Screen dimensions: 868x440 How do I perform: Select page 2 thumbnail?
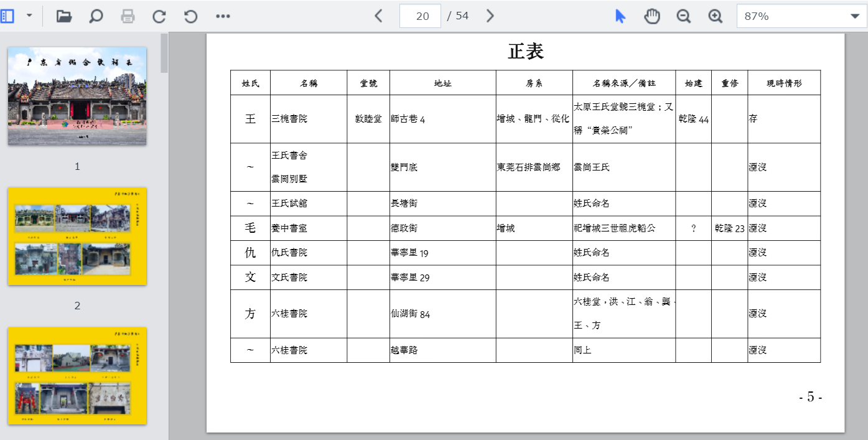coord(77,236)
